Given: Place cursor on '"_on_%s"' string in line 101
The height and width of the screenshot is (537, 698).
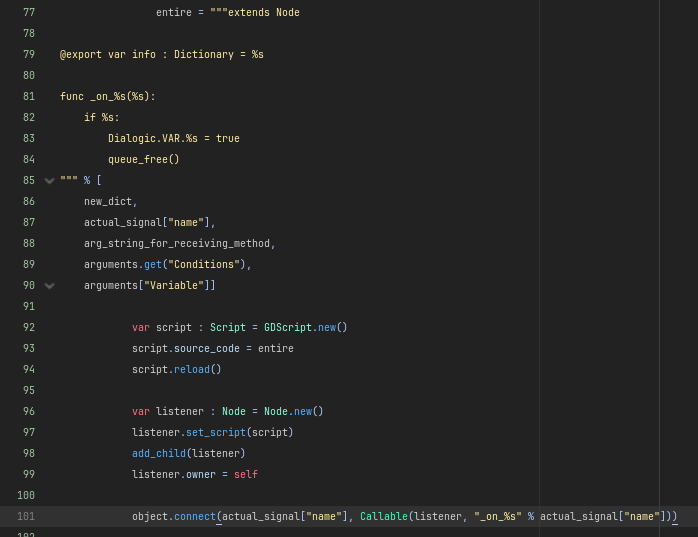Looking at the screenshot, I should (498, 516).
